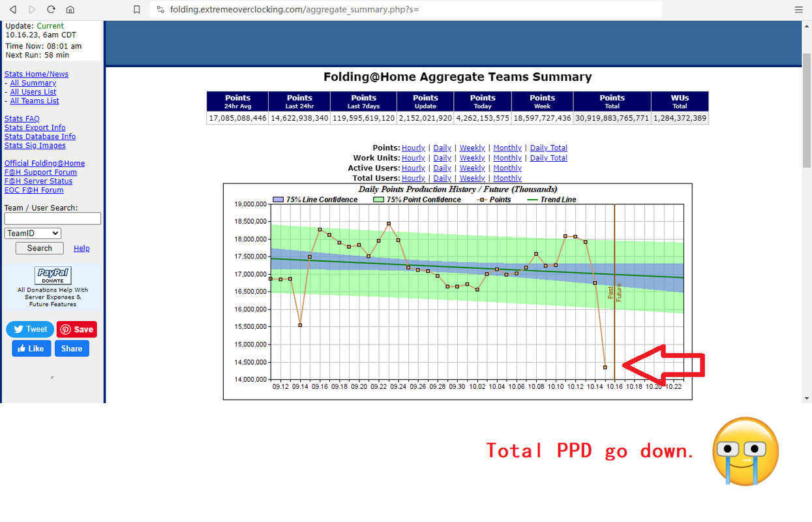This screenshot has width=812, height=522.
Task: Open Active Users Weekly link
Action: 472,168
